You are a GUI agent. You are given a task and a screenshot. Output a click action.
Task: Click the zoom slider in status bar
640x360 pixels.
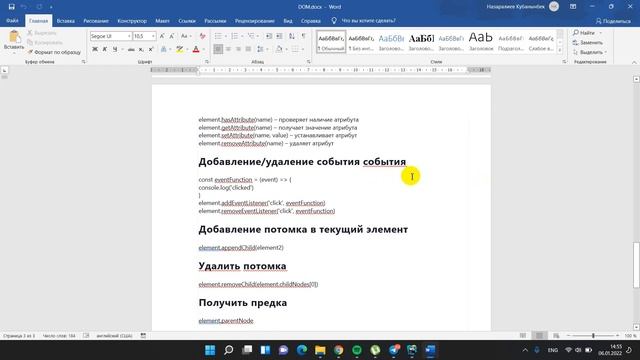593,336
